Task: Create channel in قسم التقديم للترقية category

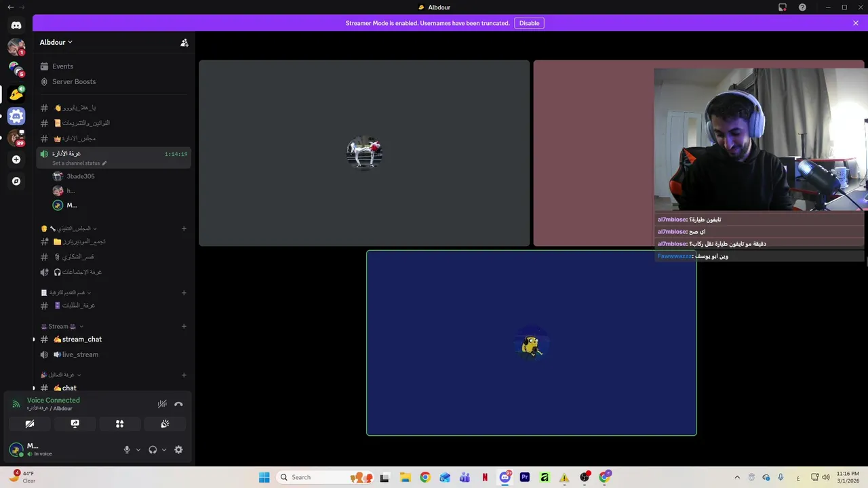Action: 184,293
